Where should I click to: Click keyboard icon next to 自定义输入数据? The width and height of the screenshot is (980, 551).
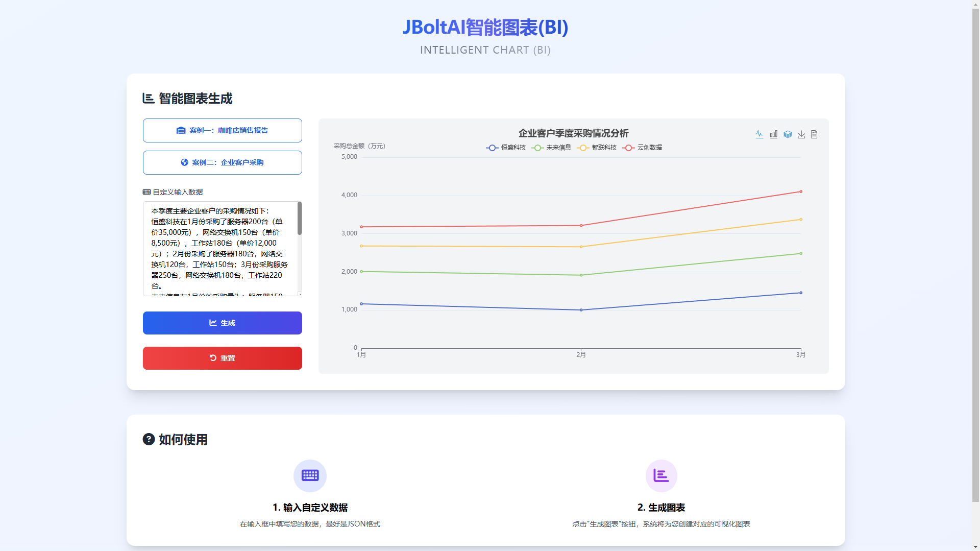click(146, 192)
